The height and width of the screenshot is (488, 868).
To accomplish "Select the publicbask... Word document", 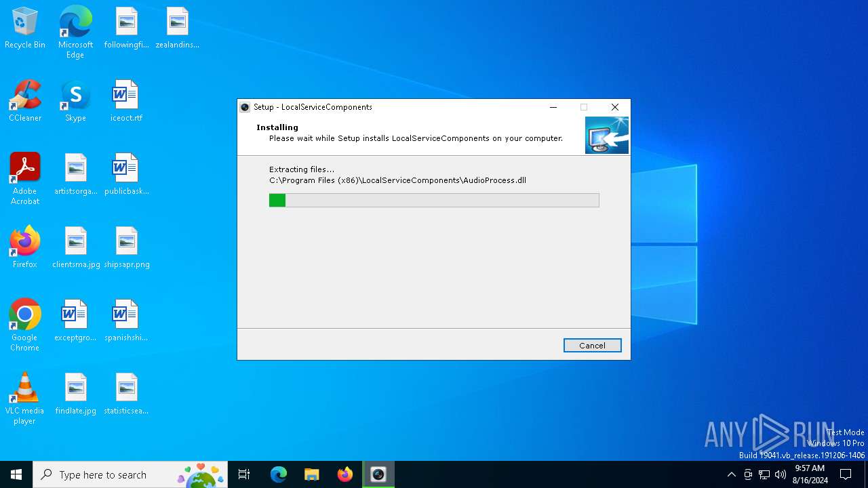I will coord(126,175).
